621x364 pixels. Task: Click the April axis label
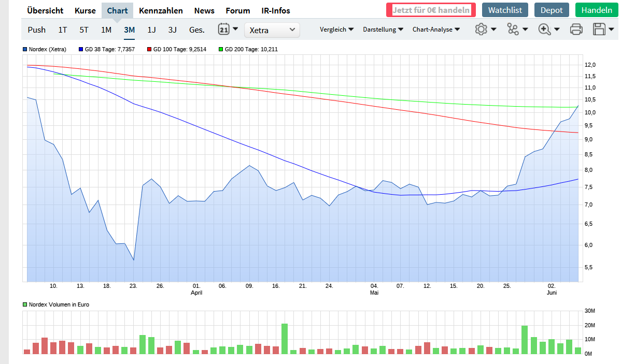click(x=196, y=293)
